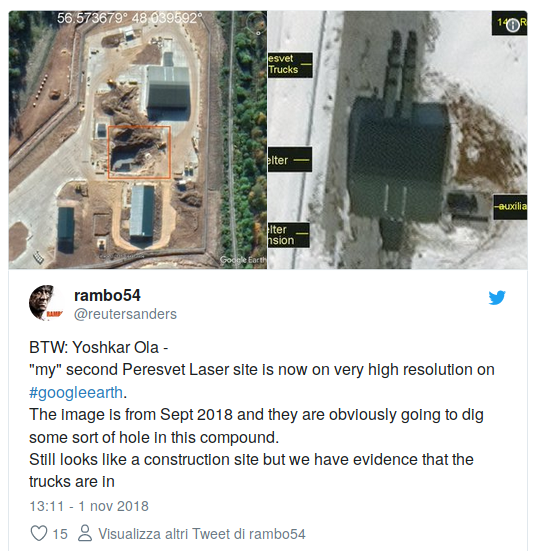536x551 pixels.
Task: Click the 13:11 - 1 nov 2018 timestamp
Action: [x=89, y=506]
